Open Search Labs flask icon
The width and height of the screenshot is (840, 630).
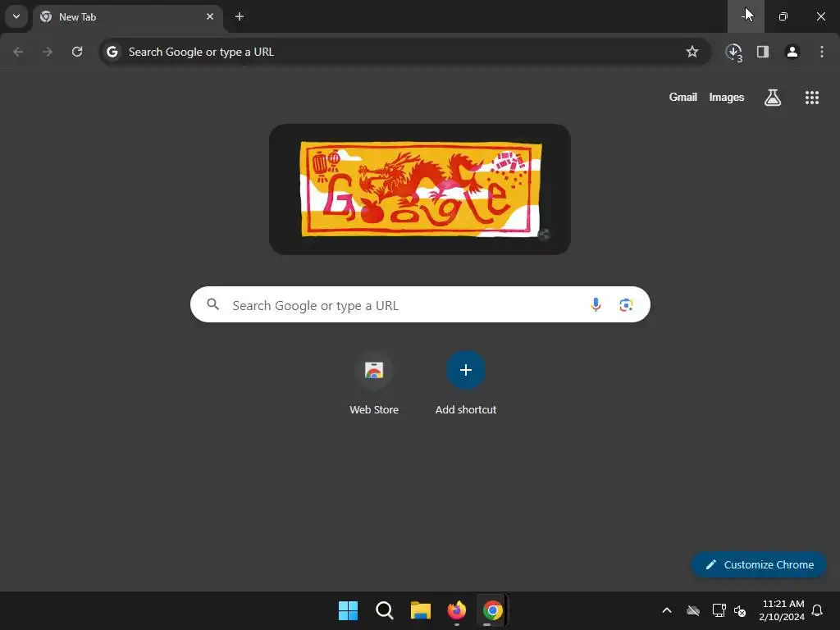[x=773, y=98]
